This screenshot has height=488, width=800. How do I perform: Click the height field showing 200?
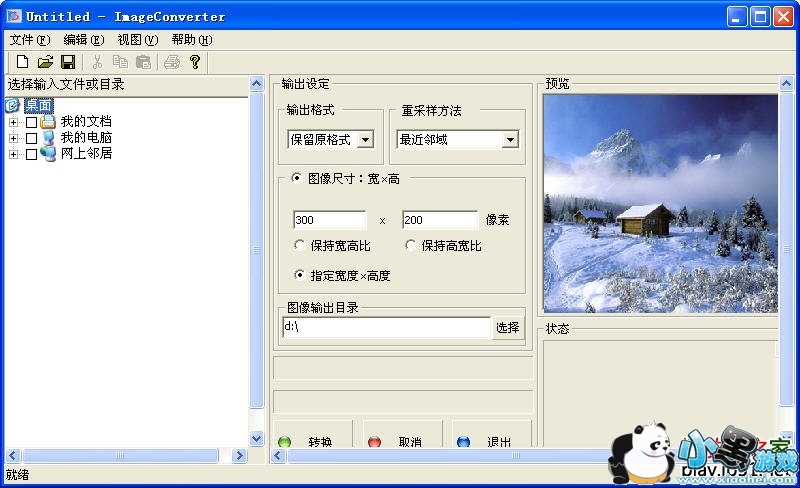coord(440,220)
